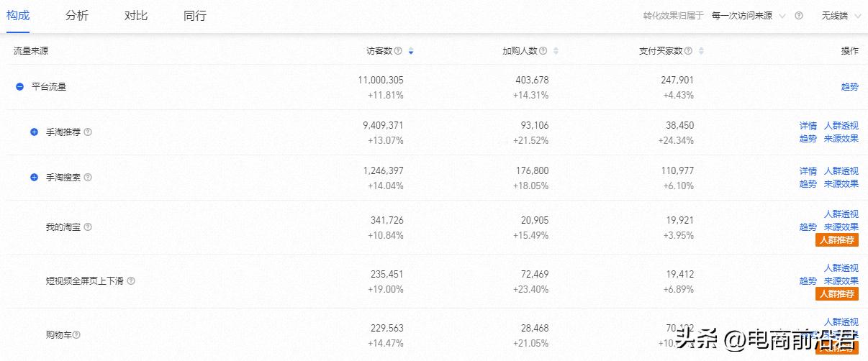The image size is (868, 361).
Task: Switch to the 分析 tab
Action: pos(76,15)
